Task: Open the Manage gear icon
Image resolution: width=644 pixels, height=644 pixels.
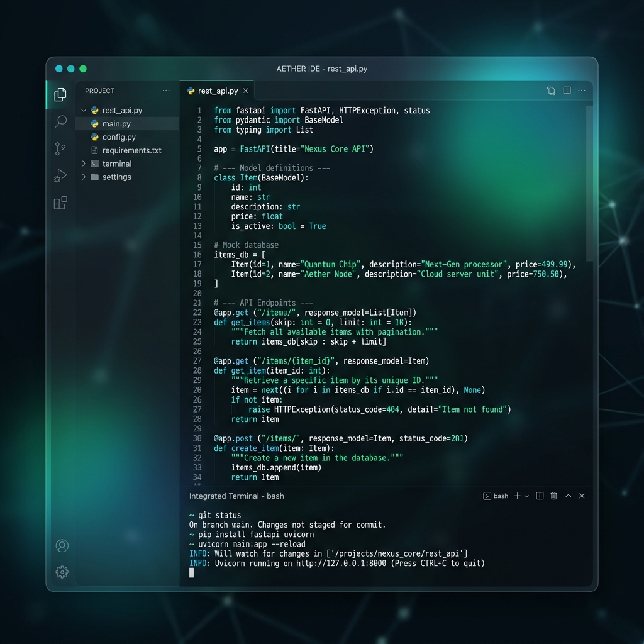Action: click(62, 572)
